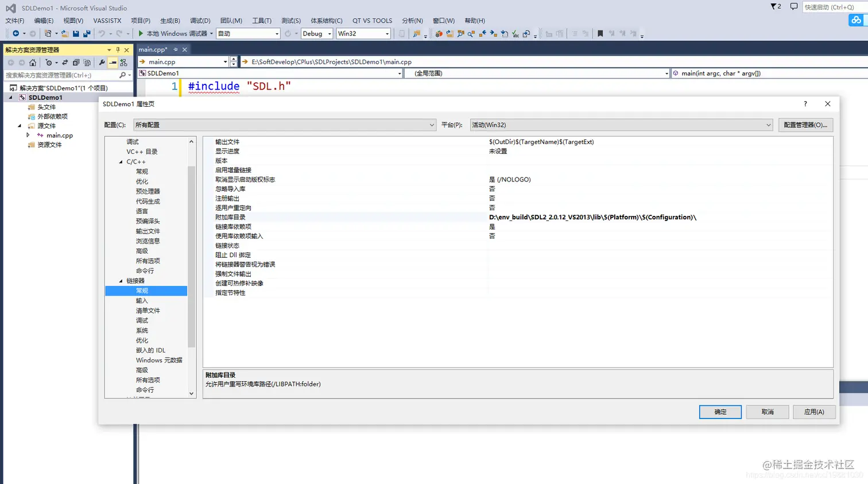This screenshot has width=868, height=484.
Task: Open the 文件(F) menu
Action: click(15, 21)
